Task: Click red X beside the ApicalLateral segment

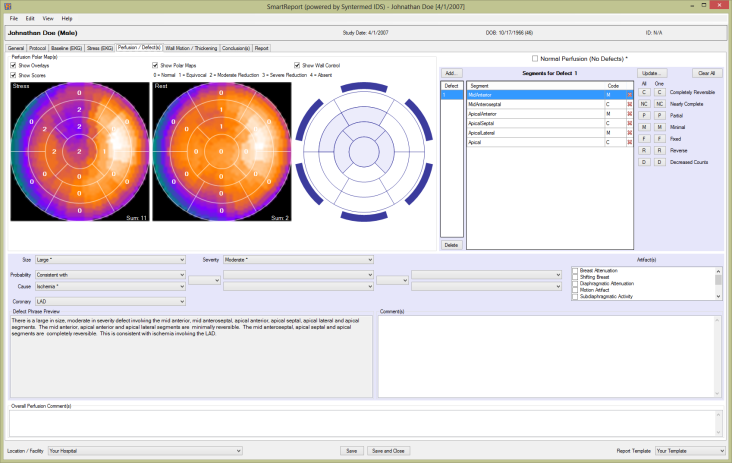Action: [x=630, y=133]
